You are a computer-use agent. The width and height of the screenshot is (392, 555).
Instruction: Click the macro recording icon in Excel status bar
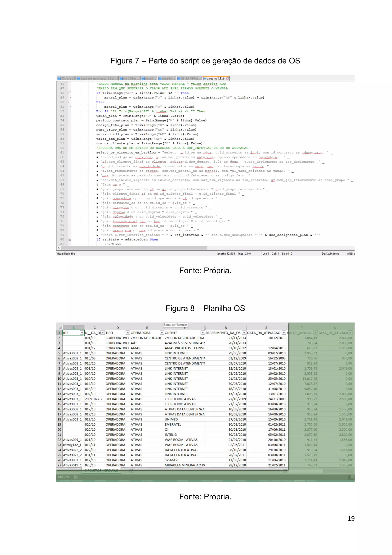(x=76, y=477)
